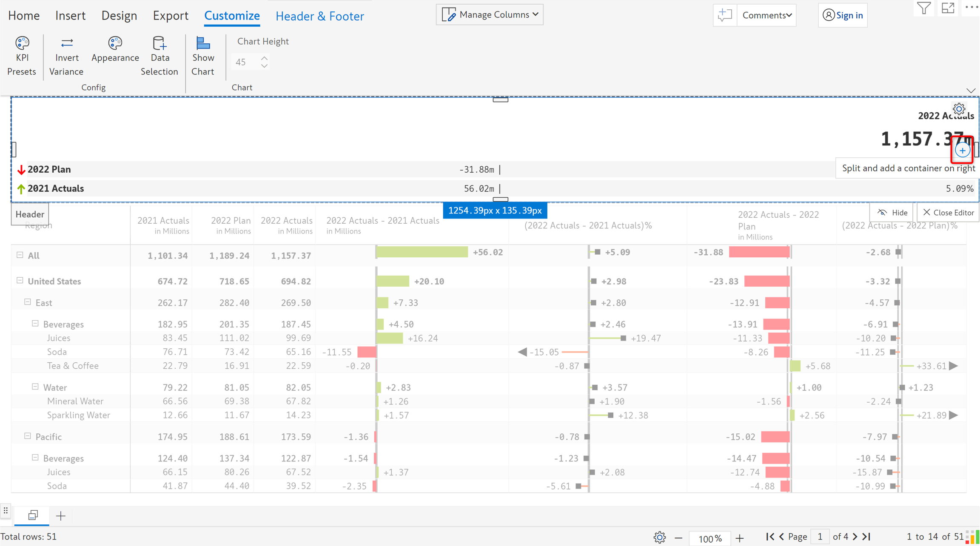980x546 pixels.
Task: Click the header container gear icon
Action: tap(959, 109)
